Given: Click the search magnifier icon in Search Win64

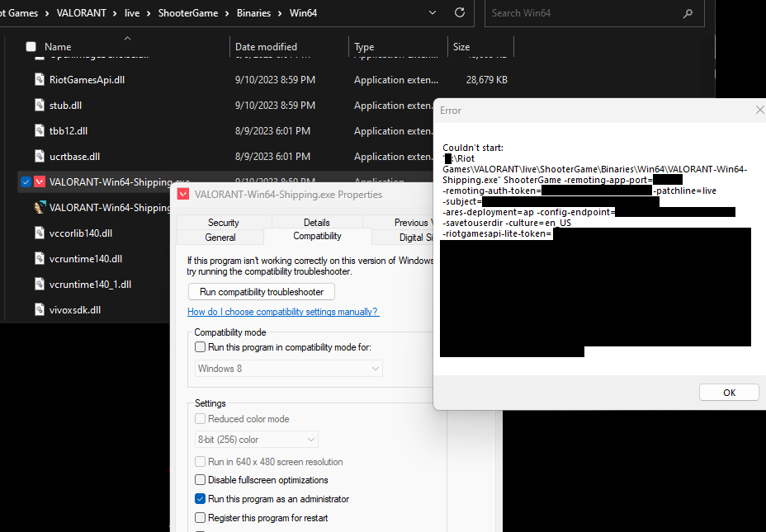Looking at the screenshot, I should (x=688, y=14).
